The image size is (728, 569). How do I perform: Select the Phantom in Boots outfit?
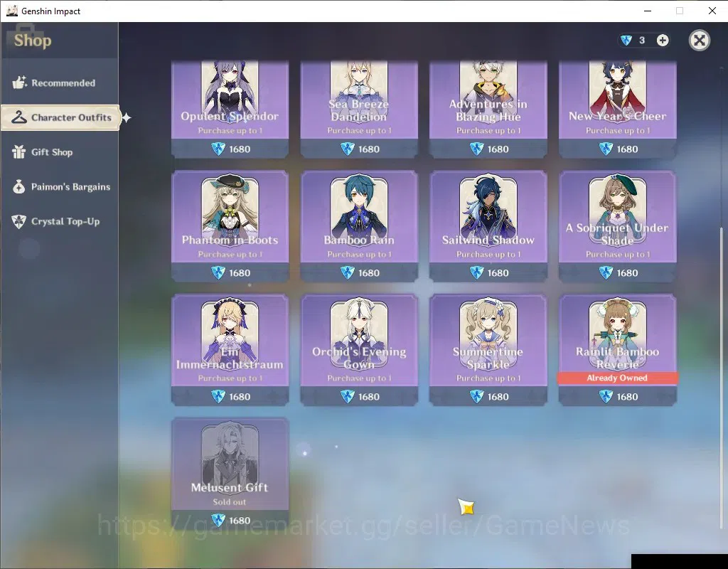pos(230,225)
